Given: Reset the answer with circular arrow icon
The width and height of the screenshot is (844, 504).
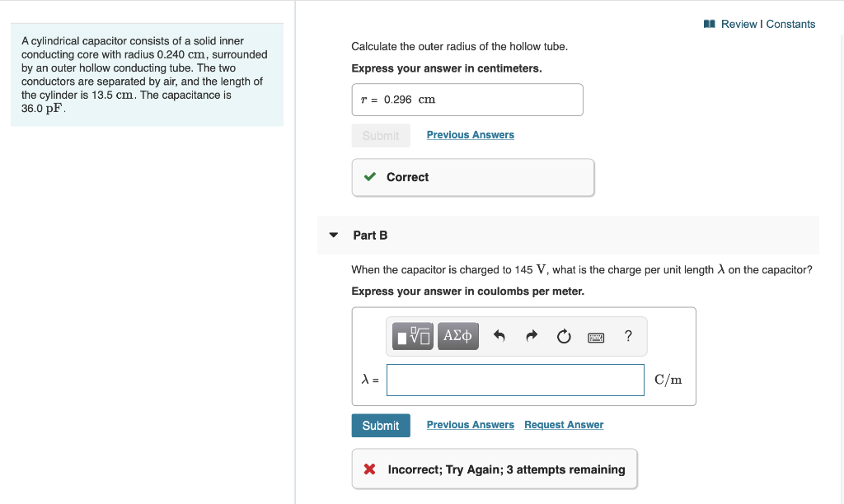Looking at the screenshot, I should 564,336.
